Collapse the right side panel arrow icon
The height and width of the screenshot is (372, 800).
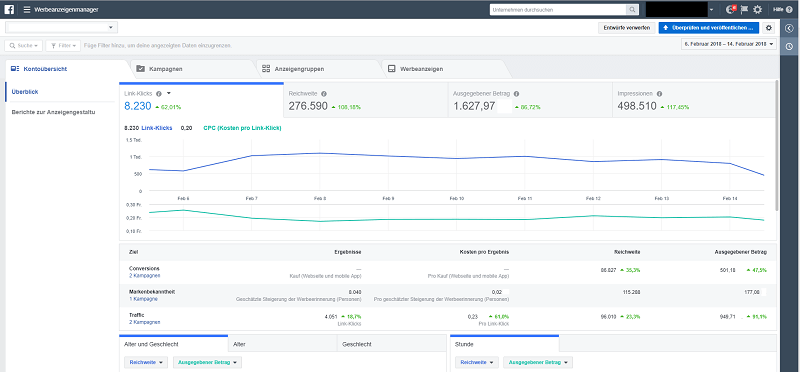pyautogui.click(x=789, y=29)
